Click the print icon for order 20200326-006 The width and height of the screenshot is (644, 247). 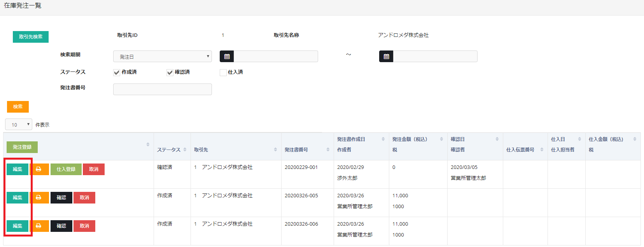39,226
